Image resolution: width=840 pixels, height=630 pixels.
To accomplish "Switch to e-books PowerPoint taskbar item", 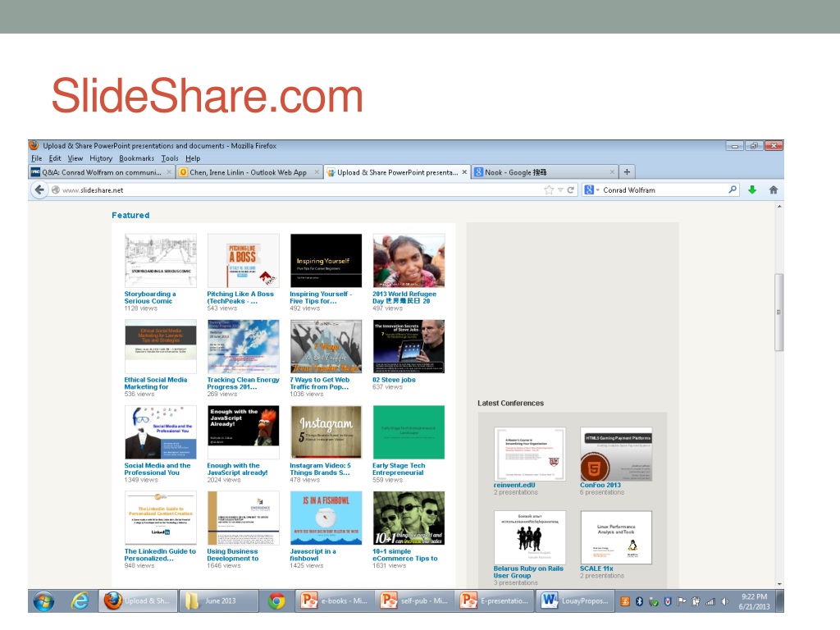I will (335, 601).
